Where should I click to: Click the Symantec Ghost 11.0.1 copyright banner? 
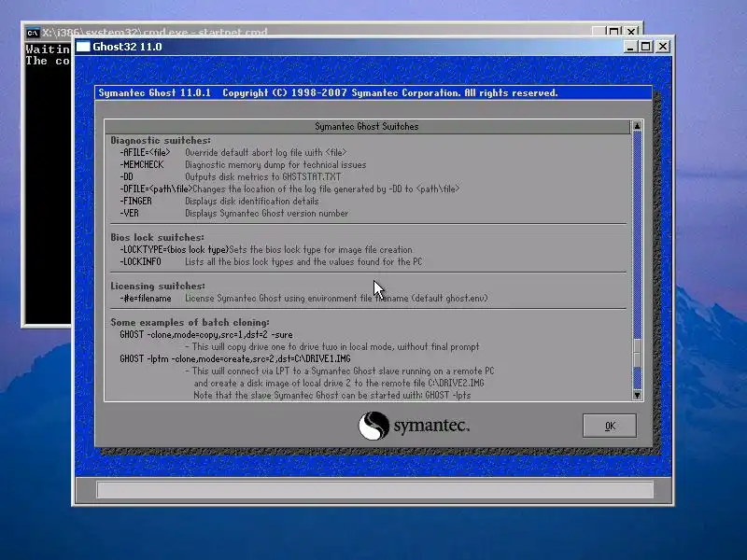(373, 92)
